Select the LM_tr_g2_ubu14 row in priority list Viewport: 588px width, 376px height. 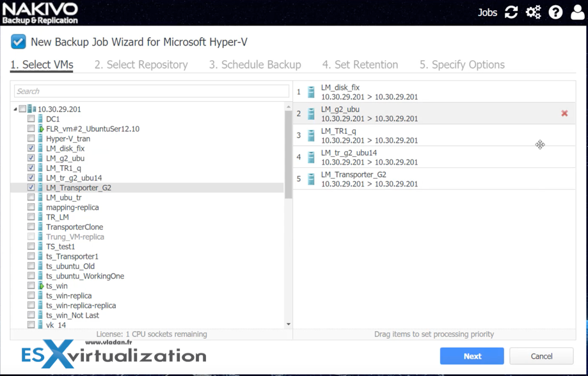434,157
